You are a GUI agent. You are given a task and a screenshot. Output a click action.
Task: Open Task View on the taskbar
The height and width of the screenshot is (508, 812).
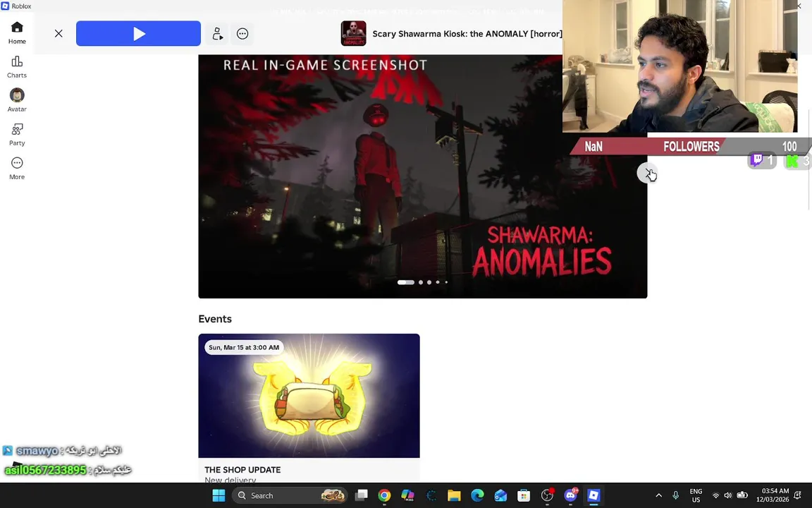click(362, 495)
